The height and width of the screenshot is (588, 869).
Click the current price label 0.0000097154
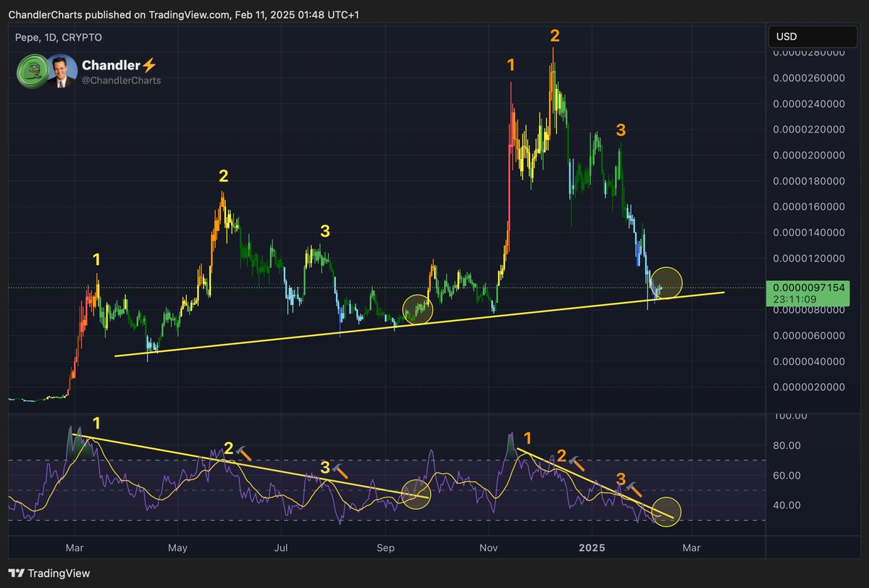coord(809,288)
